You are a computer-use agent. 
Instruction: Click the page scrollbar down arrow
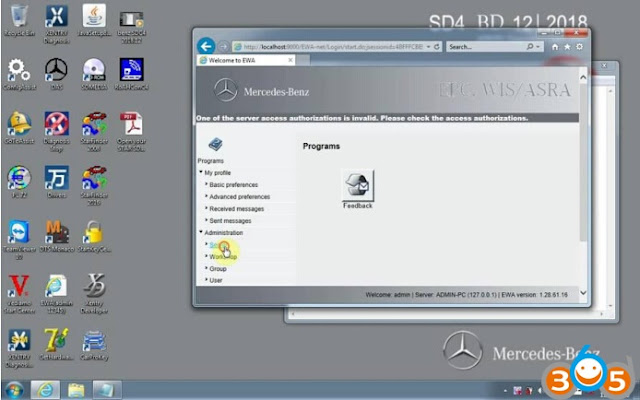coord(583,293)
